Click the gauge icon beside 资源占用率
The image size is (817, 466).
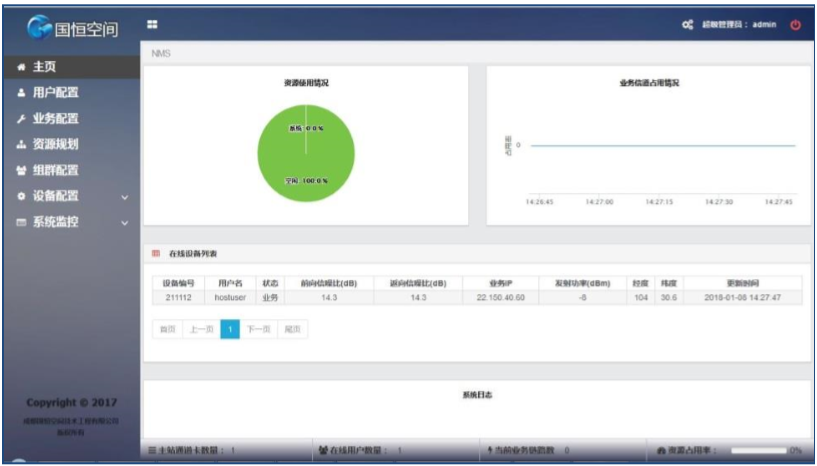click(662, 450)
